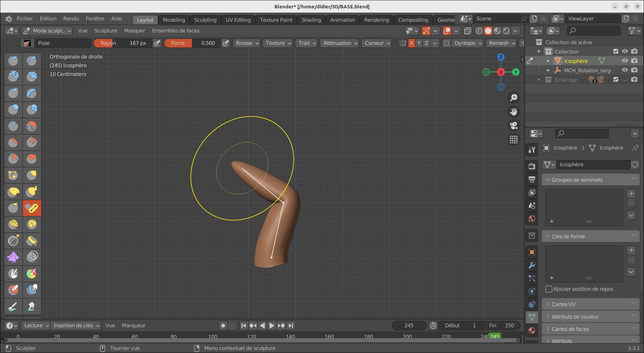Select the Crease brush tool
Screen dimensions: 644x353
(x=13, y=126)
